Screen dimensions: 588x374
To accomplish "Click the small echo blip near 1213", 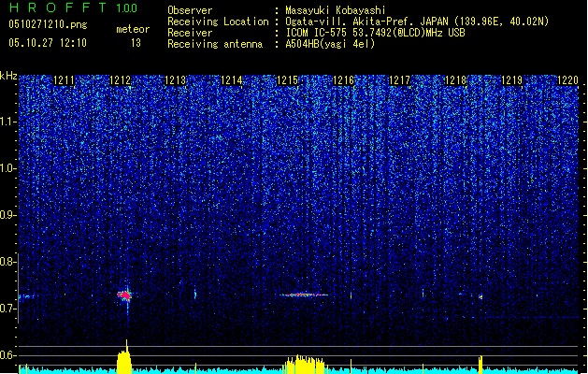I will tap(195, 295).
